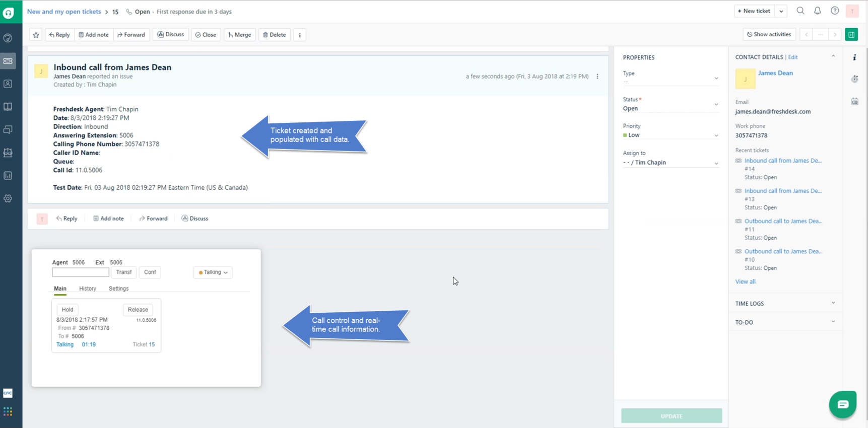Open the Contacts icon in left sidebar

[8, 84]
